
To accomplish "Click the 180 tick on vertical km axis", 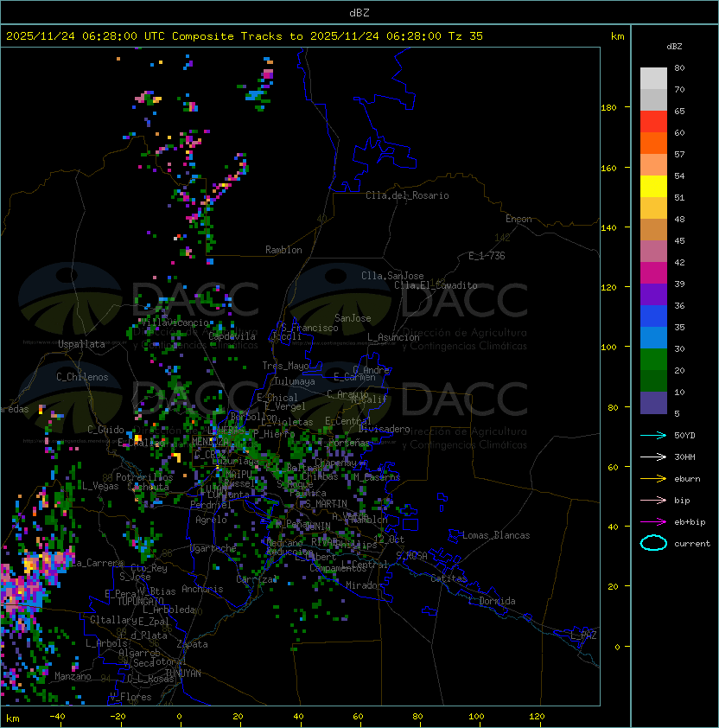I will click(x=608, y=108).
